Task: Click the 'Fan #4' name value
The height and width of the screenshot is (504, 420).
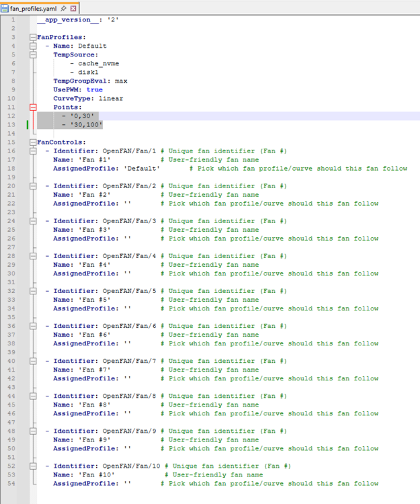Action: click(x=95, y=265)
